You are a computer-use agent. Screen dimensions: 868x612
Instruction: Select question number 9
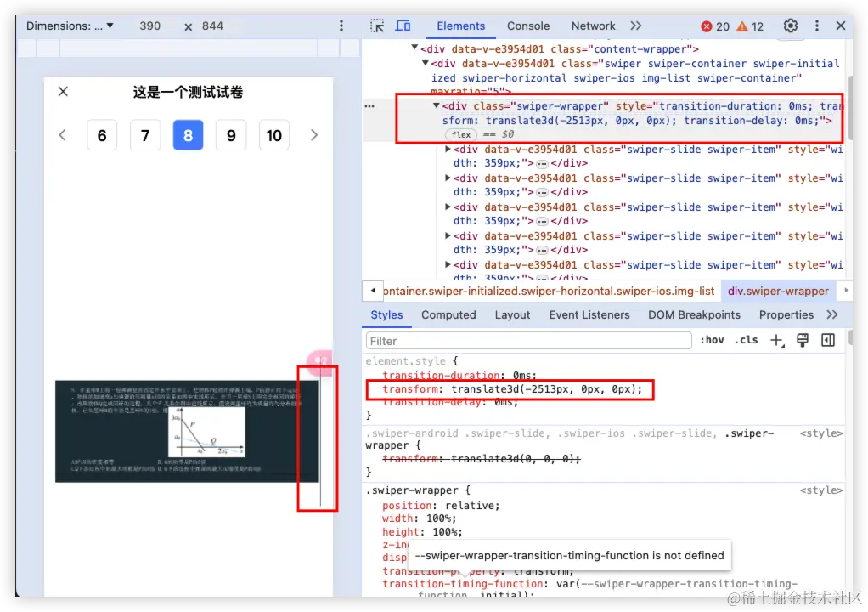click(231, 135)
